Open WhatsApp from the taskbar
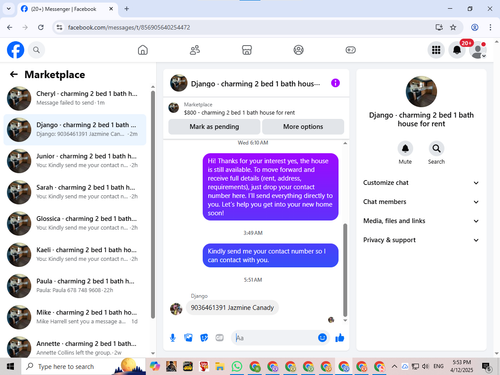Image resolution: width=500 pixels, height=375 pixels. [x=237, y=367]
